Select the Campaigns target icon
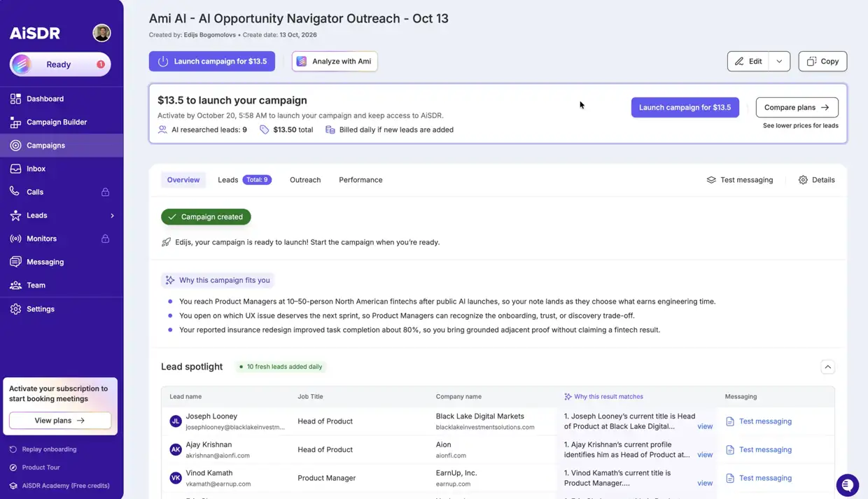This screenshot has height=499, width=868. point(15,146)
